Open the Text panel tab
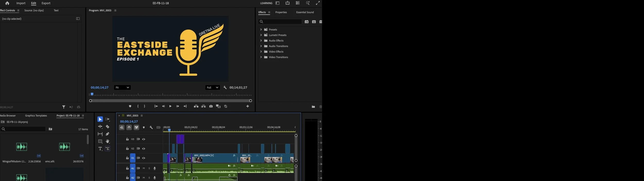Screen dimensions: 644x181 56,11
